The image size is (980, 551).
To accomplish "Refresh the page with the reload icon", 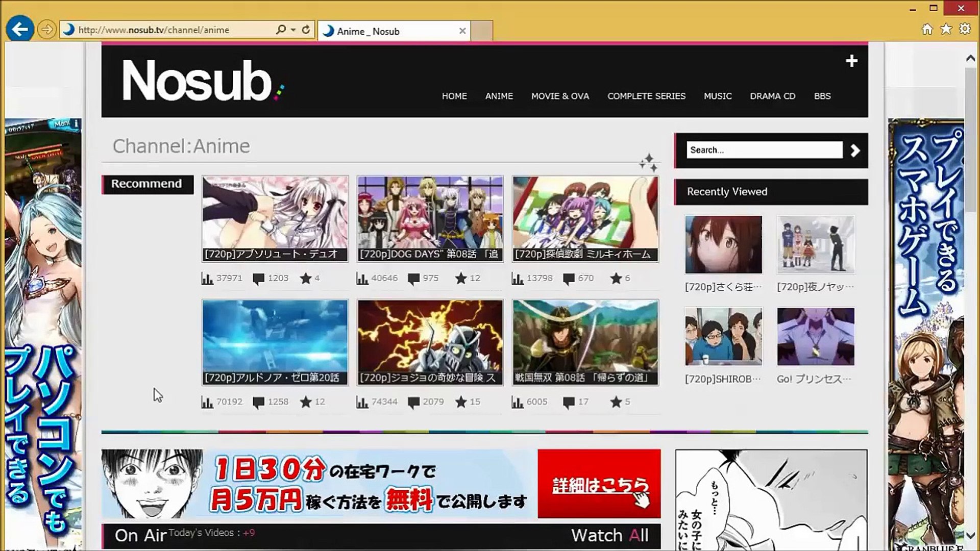I will click(x=306, y=30).
